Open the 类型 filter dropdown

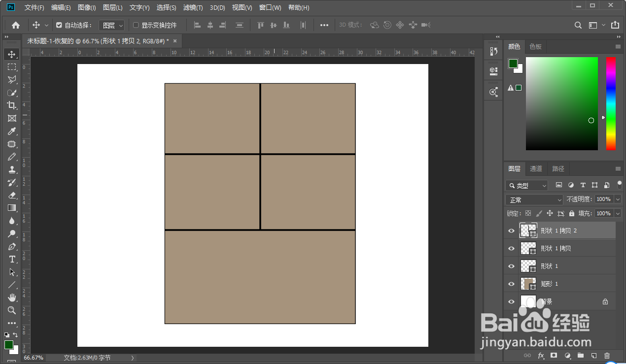point(546,185)
